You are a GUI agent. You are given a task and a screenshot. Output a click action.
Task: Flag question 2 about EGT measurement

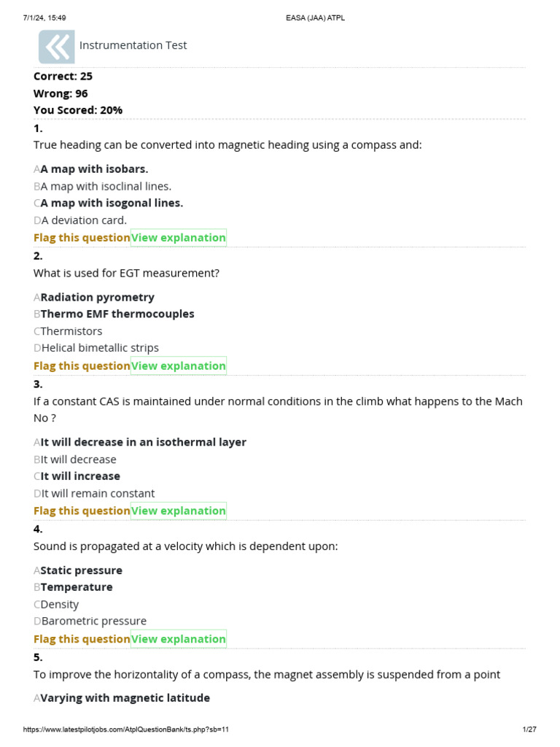click(82, 366)
